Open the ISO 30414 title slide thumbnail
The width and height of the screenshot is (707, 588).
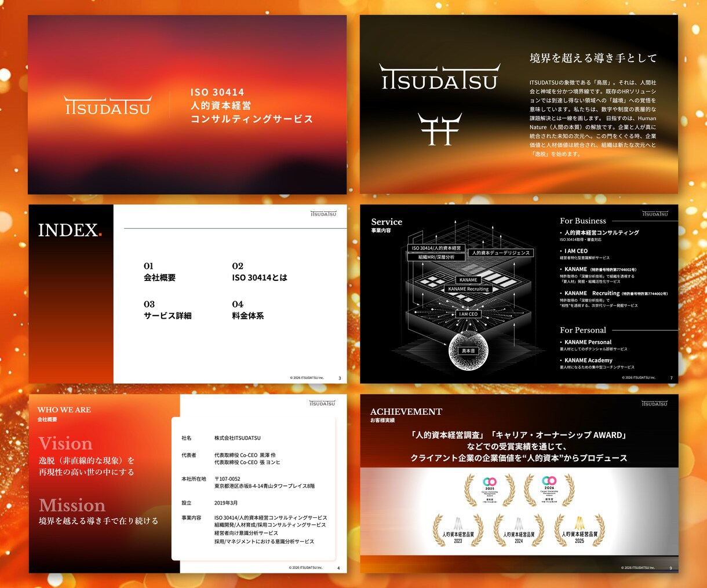click(187, 105)
